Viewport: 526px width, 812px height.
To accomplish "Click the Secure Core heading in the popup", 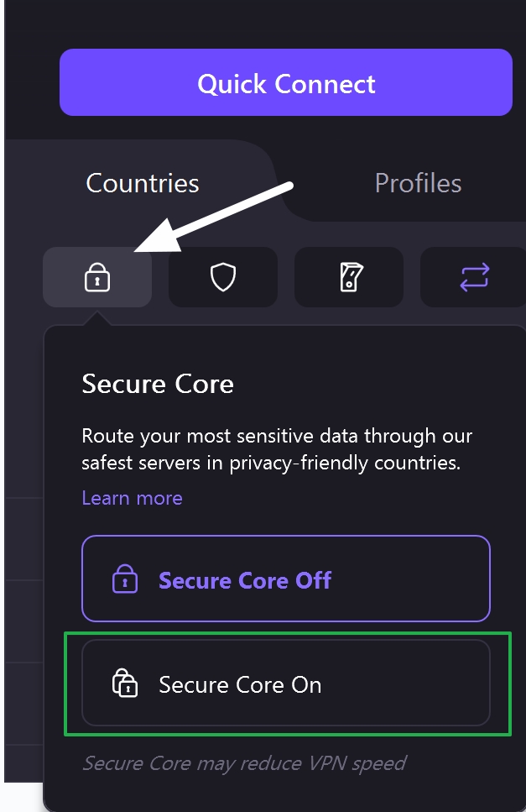I will 158,384.
